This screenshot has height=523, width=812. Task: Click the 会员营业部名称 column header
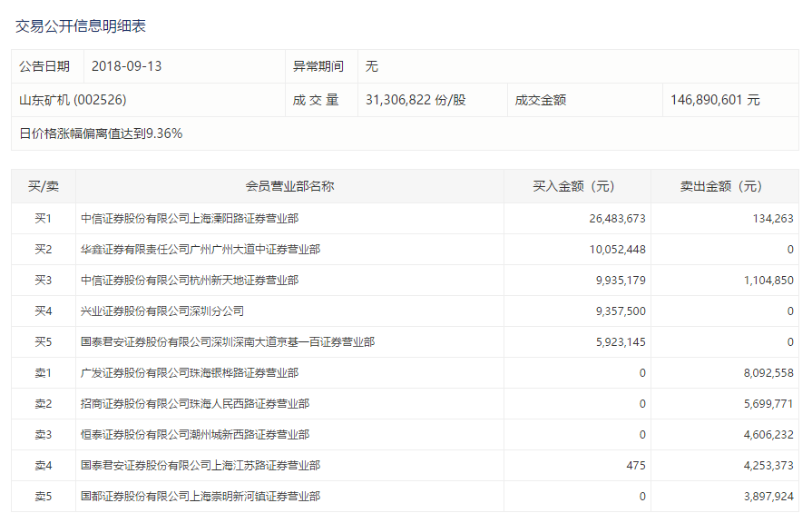(x=289, y=186)
